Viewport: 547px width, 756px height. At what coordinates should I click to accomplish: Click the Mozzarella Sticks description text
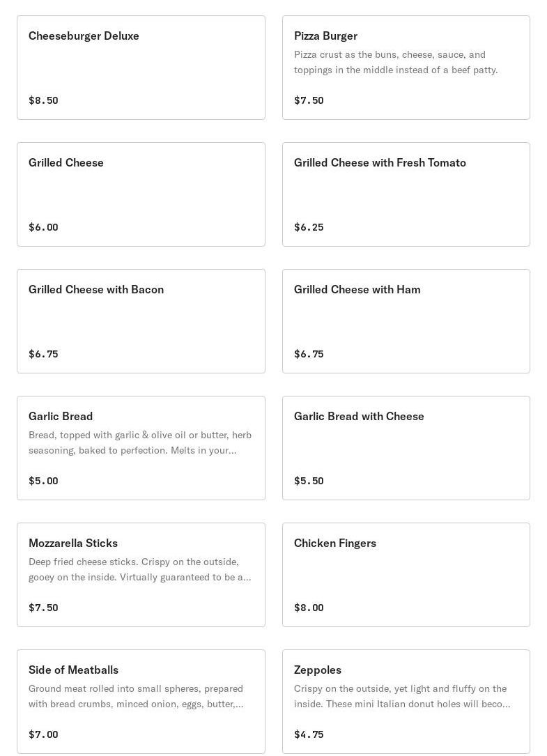pyautogui.click(x=139, y=569)
